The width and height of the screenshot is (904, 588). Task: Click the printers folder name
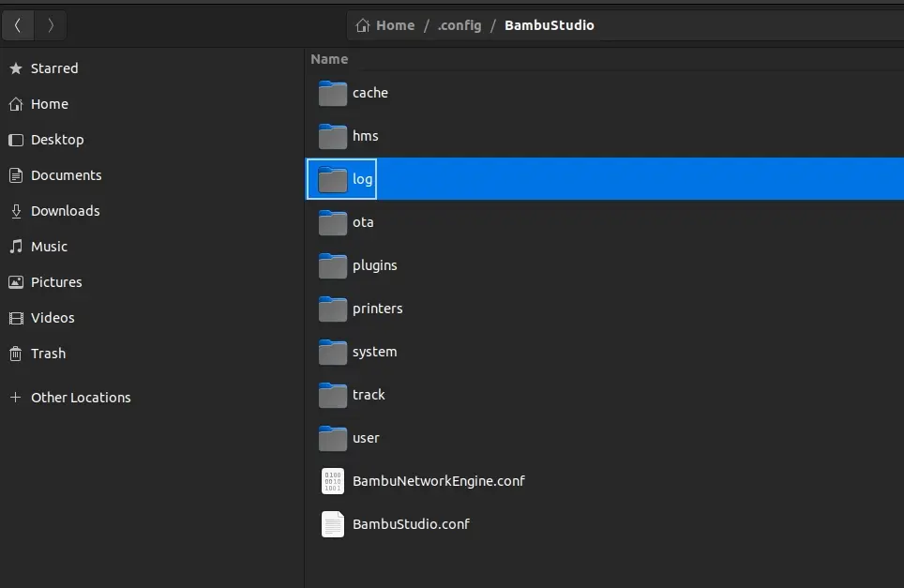coord(378,309)
